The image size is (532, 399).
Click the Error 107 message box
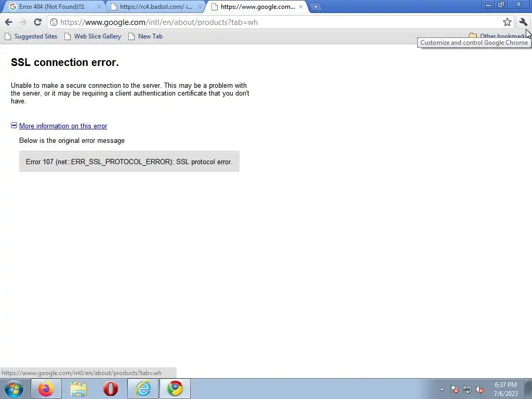[129, 162]
